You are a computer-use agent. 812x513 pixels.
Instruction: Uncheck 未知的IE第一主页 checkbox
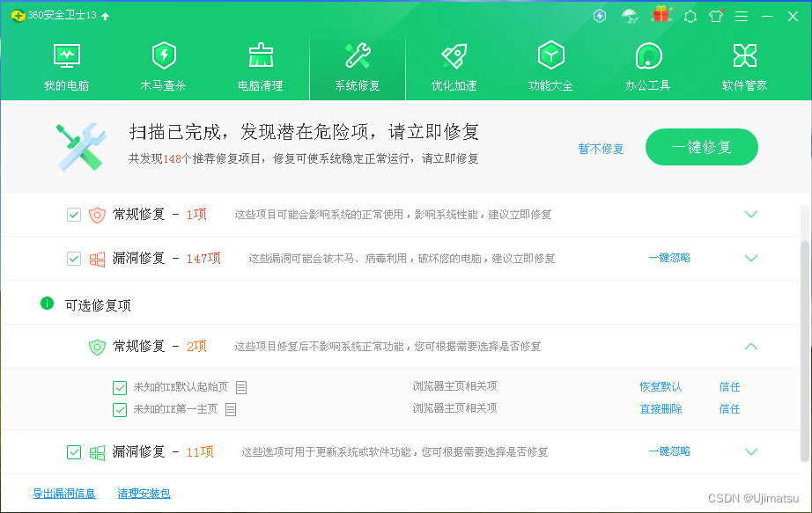[x=120, y=409]
